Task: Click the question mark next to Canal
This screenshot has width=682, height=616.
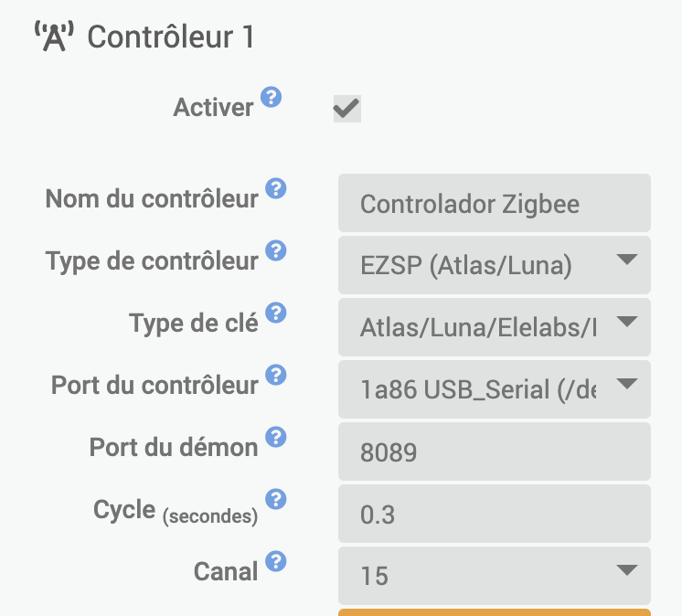Action: pos(276,561)
